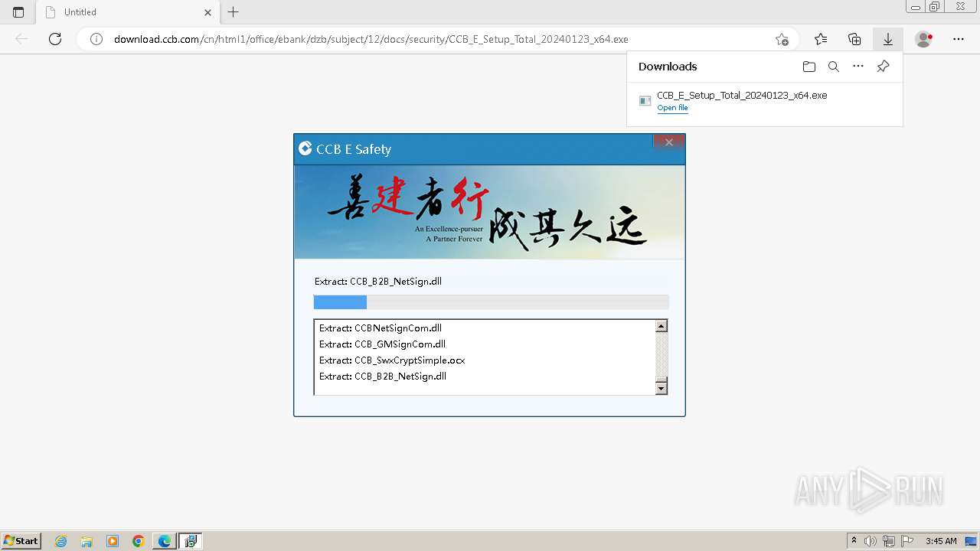Image resolution: width=980 pixels, height=551 pixels.
Task: Click the installer banner image
Action: coord(489,212)
